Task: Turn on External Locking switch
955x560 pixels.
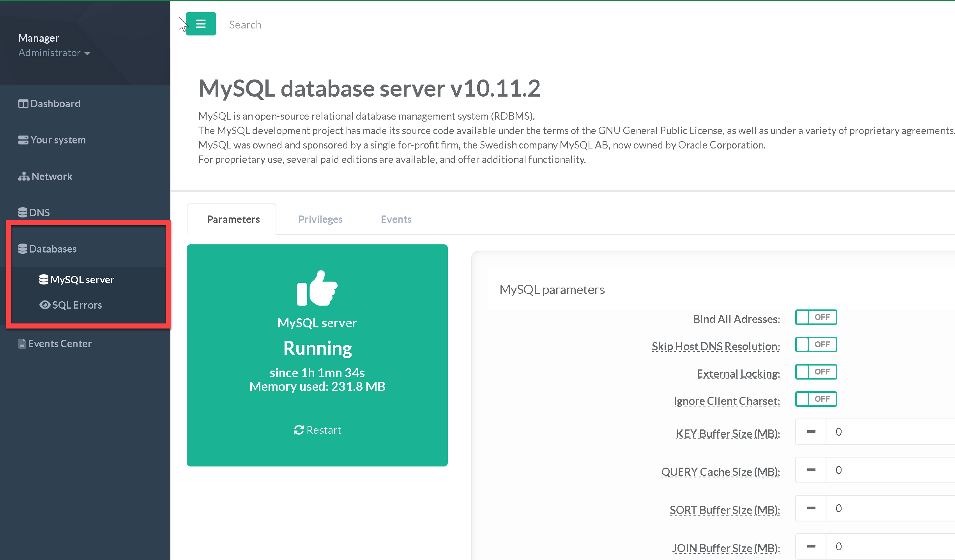Action: [815, 372]
